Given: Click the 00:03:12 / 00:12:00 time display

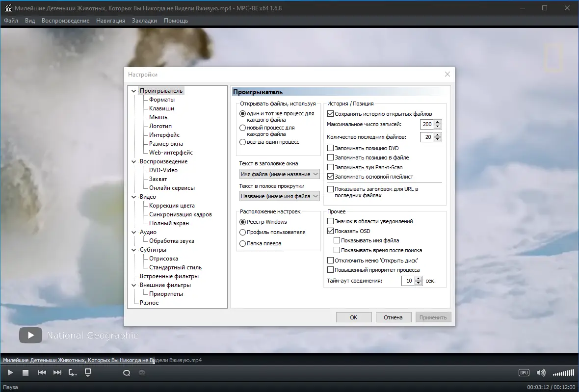Looking at the screenshot, I should point(551,387).
